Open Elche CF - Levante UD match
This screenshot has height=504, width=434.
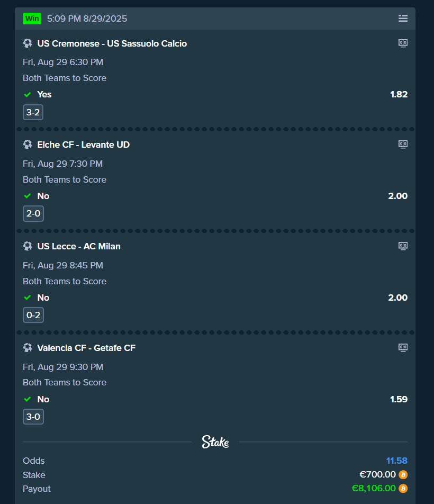coord(83,145)
